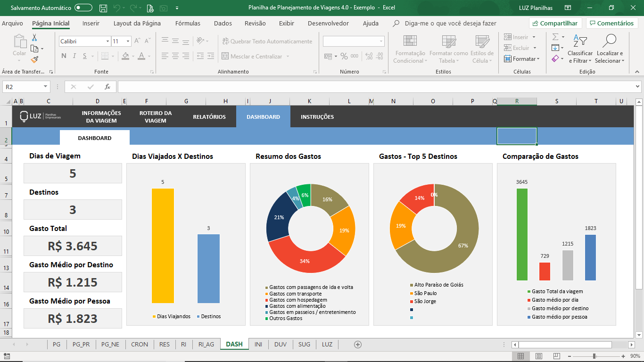Open the font size dropdown
Screen dimensions: 644x362
128,41
